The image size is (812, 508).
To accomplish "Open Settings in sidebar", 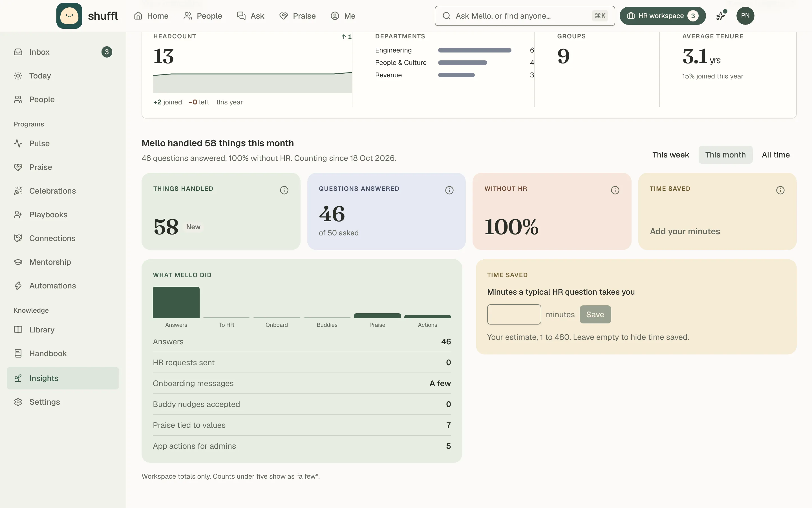I will (x=63, y=402).
